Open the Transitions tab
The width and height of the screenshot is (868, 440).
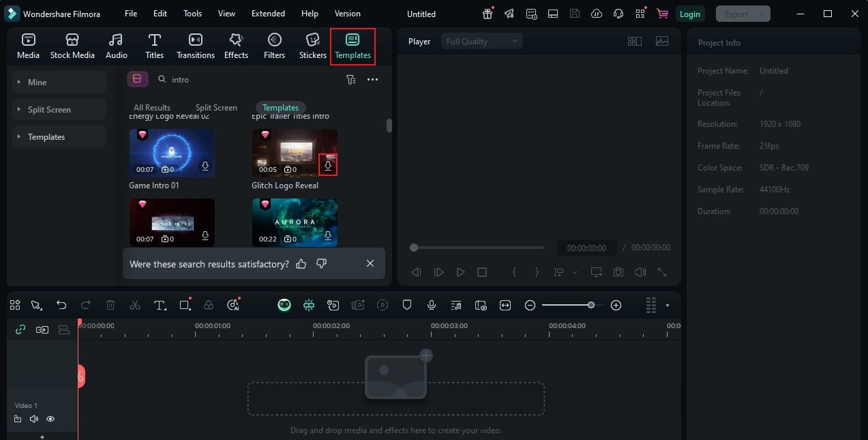196,46
